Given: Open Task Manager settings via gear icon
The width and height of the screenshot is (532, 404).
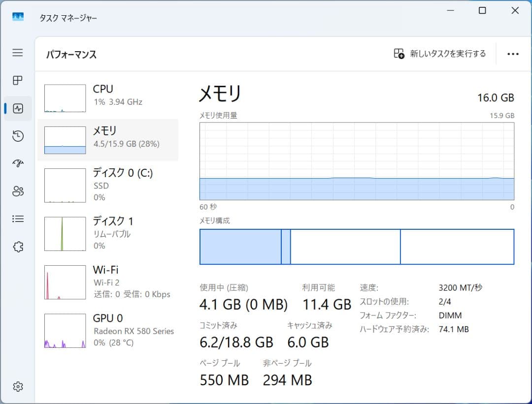Looking at the screenshot, I should pos(17,387).
